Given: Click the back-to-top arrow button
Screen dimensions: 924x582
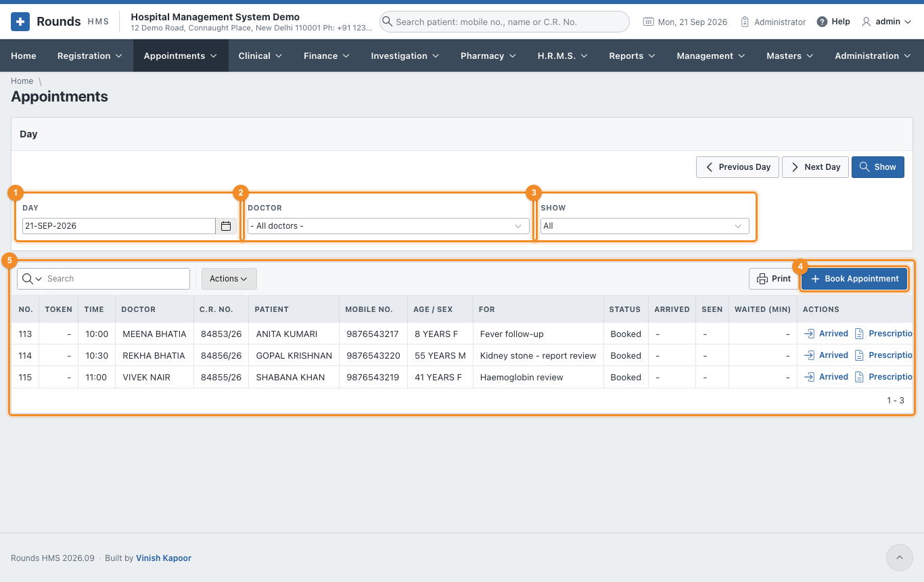Looking at the screenshot, I should click(900, 558).
